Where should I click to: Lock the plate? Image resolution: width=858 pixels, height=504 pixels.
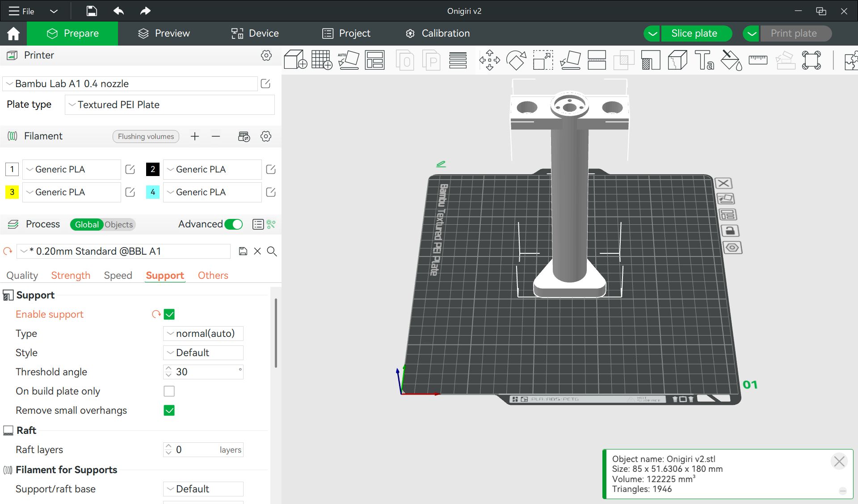[730, 231]
